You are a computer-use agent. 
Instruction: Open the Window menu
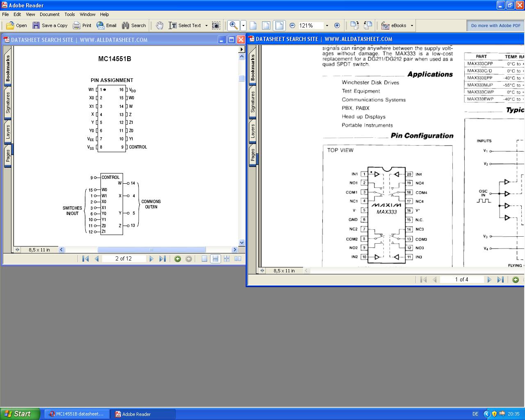point(87,14)
